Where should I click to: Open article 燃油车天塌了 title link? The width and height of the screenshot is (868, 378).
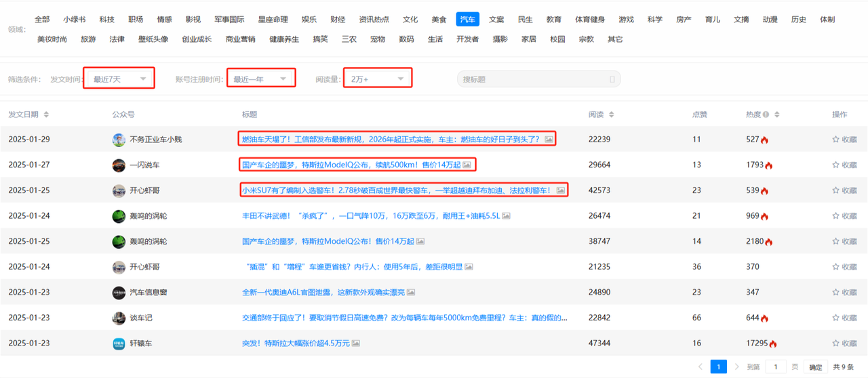click(x=391, y=140)
